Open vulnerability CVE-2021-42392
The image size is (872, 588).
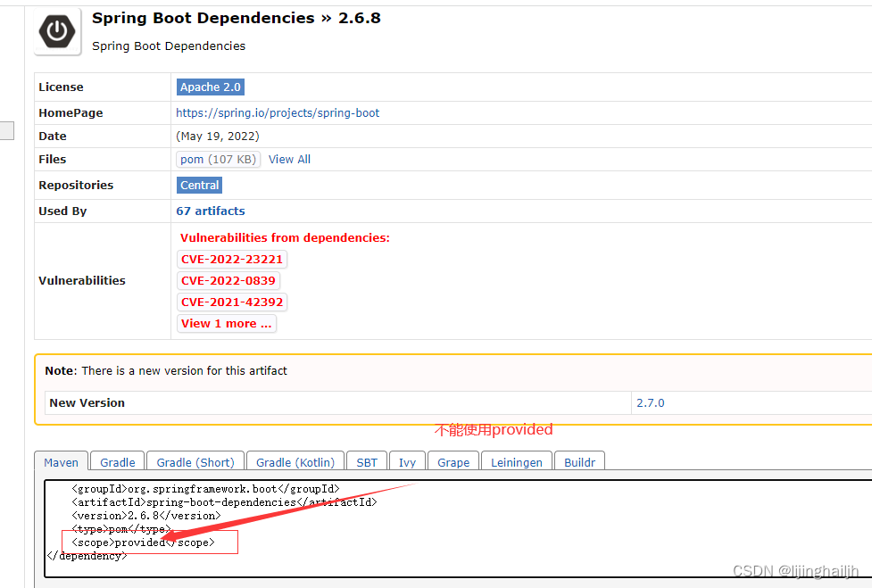point(232,302)
